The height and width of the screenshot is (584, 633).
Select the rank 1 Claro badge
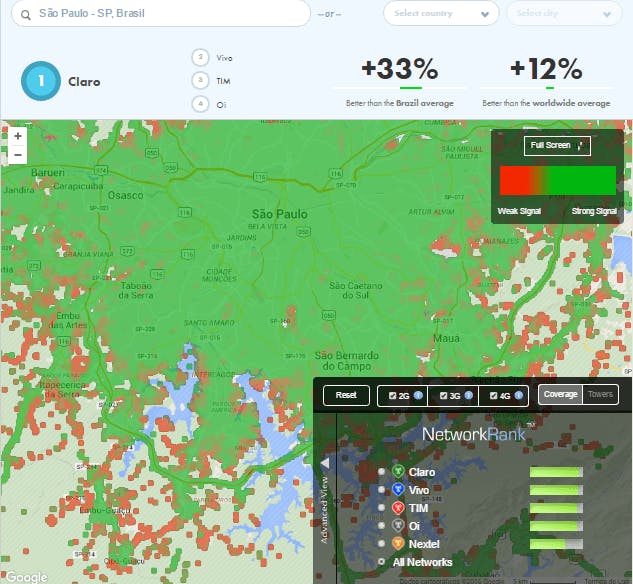41,81
